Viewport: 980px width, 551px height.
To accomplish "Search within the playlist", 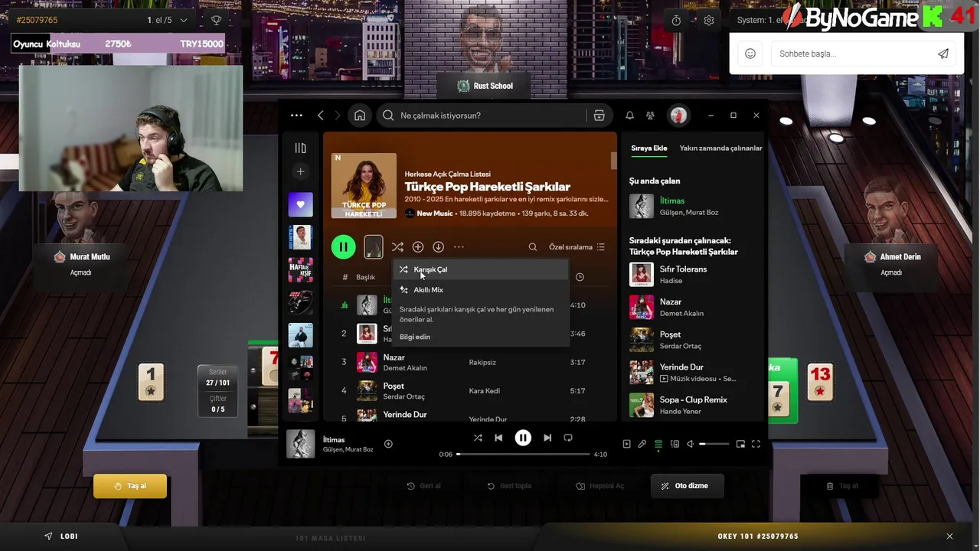I will pos(533,247).
